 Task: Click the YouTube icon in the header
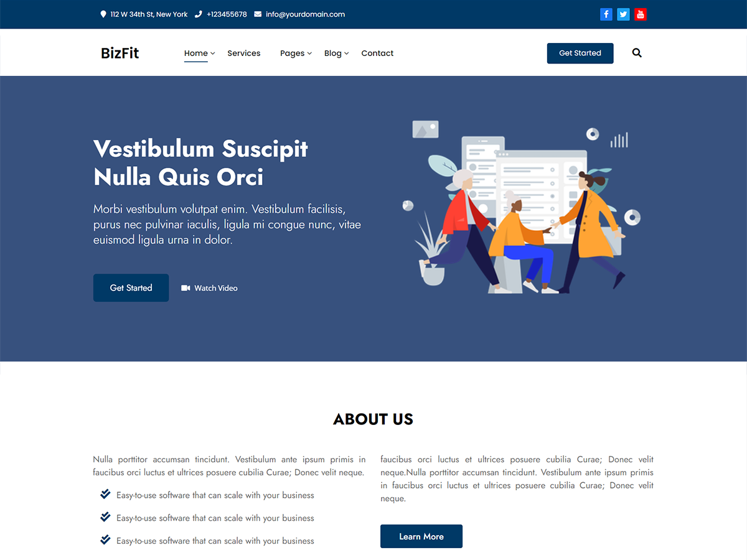click(x=640, y=14)
